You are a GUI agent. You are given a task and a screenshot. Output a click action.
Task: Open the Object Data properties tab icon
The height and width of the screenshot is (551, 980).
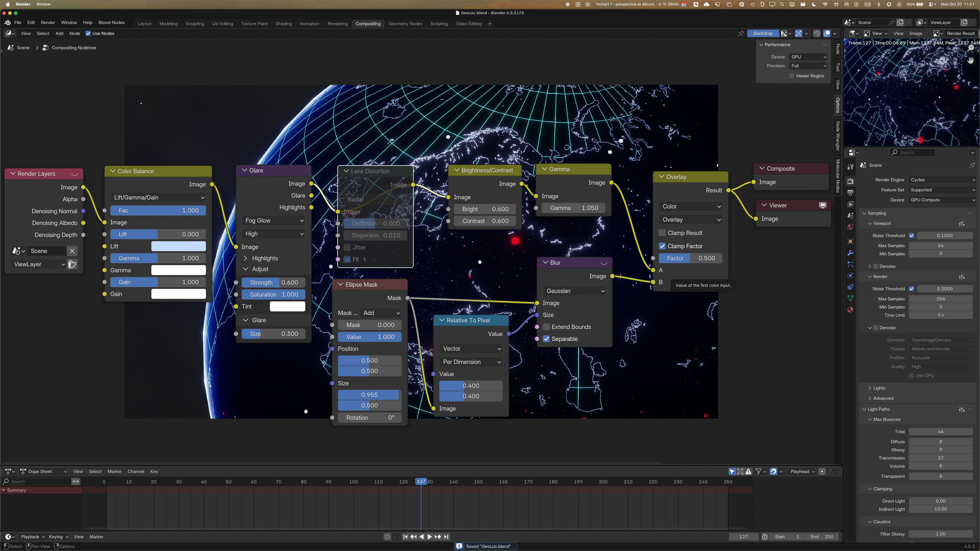(850, 299)
